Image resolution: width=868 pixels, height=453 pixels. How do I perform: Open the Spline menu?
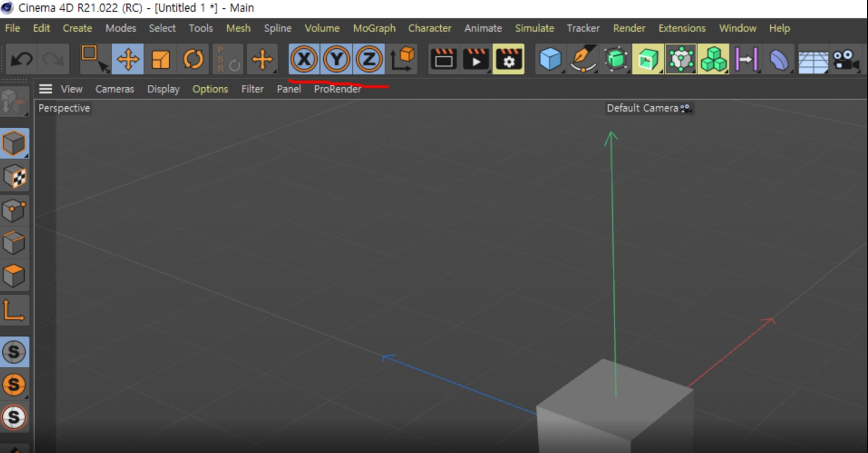(277, 28)
